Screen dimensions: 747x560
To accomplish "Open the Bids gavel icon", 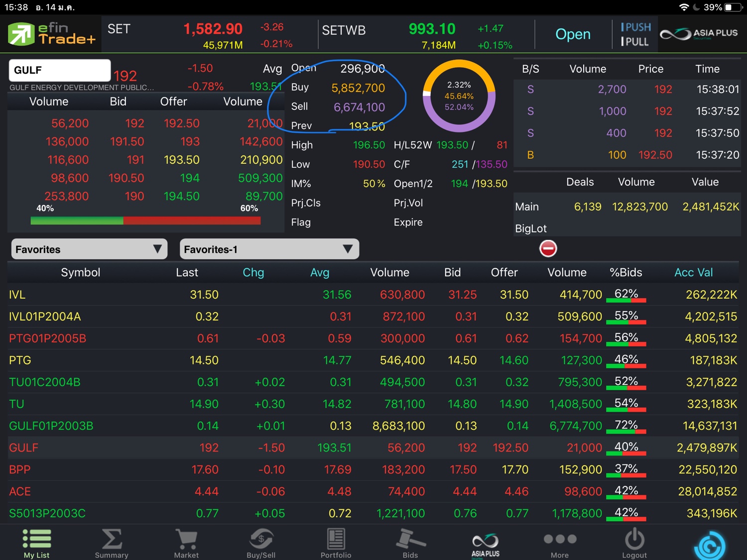I will pyautogui.click(x=410, y=543).
